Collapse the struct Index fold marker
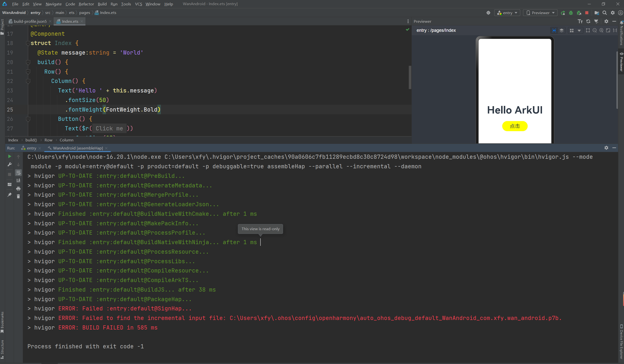 click(x=28, y=43)
